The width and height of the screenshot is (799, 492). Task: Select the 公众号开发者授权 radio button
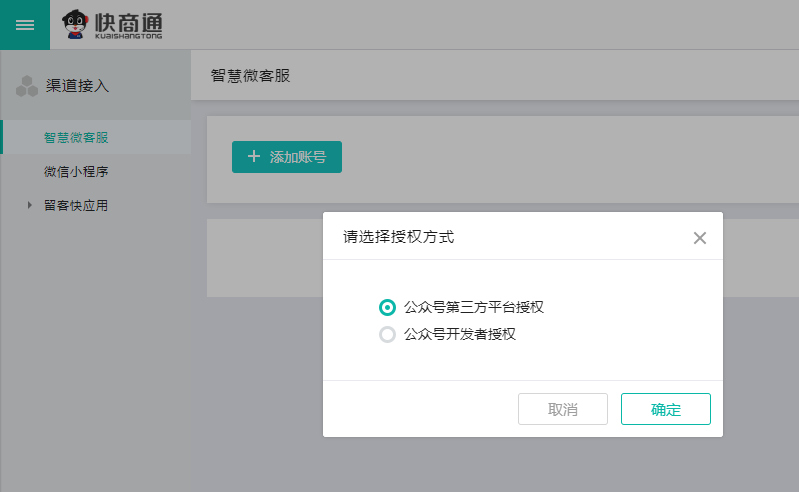click(387, 335)
